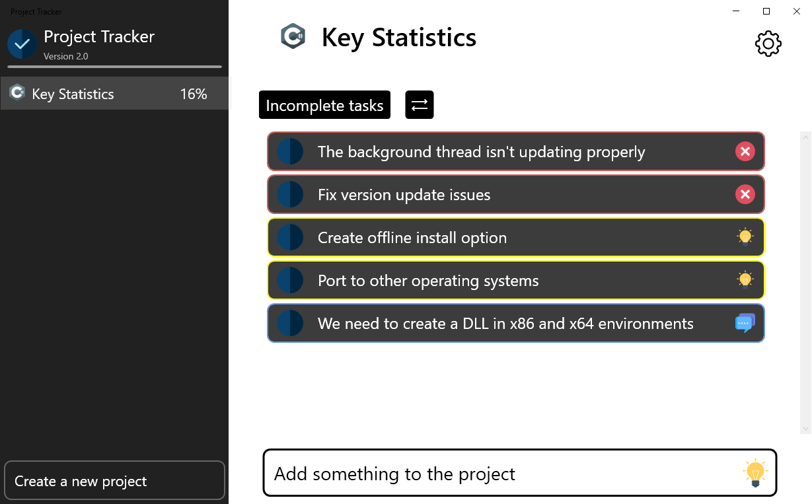812x504 pixels.
Task: Toggle completion circle on Fix version update task
Action: coord(290,195)
